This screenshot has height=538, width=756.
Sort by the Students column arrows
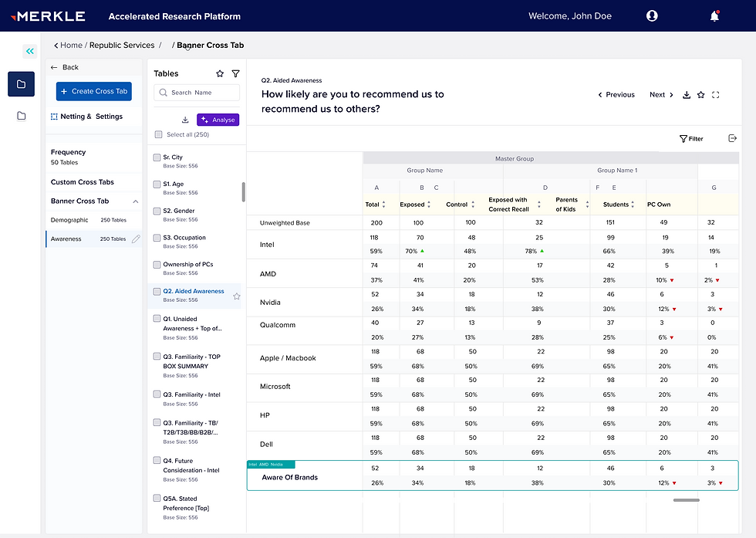(x=633, y=205)
